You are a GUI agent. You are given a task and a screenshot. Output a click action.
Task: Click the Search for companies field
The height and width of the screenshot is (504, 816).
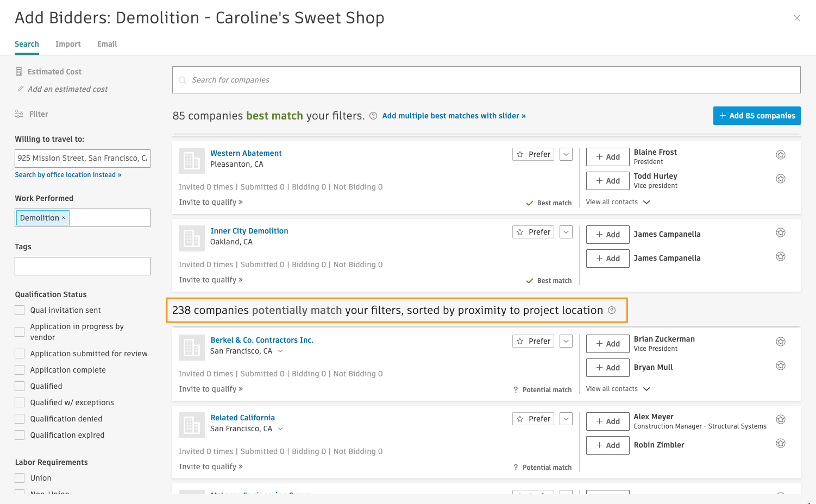[486, 80]
